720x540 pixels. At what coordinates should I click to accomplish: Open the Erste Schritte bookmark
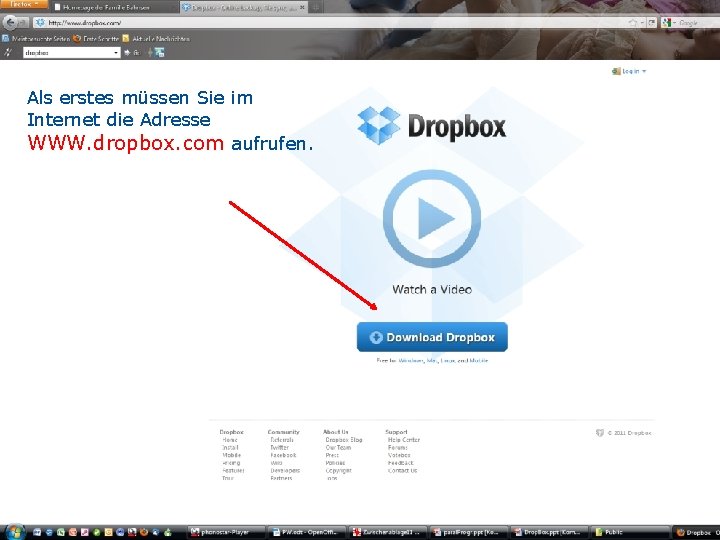96,39
